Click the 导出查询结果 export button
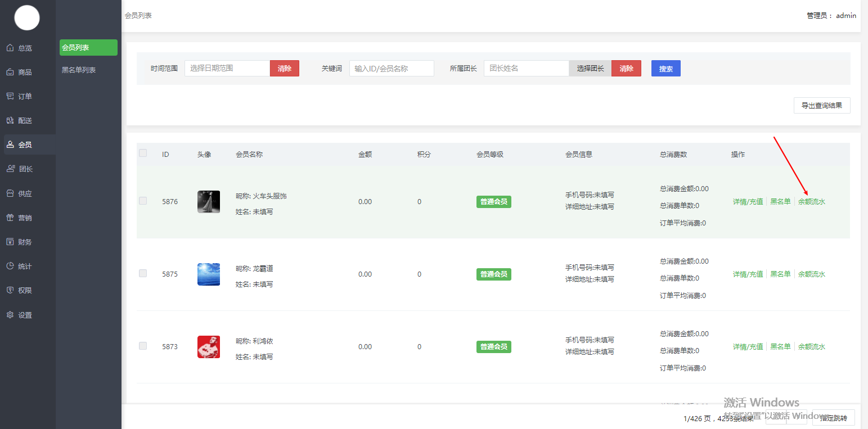This screenshot has width=868, height=429. tap(822, 105)
